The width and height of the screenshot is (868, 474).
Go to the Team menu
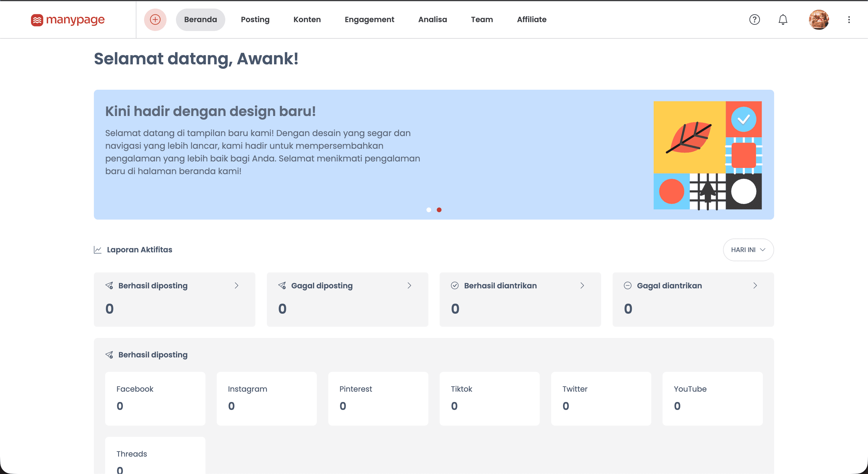[x=482, y=19]
